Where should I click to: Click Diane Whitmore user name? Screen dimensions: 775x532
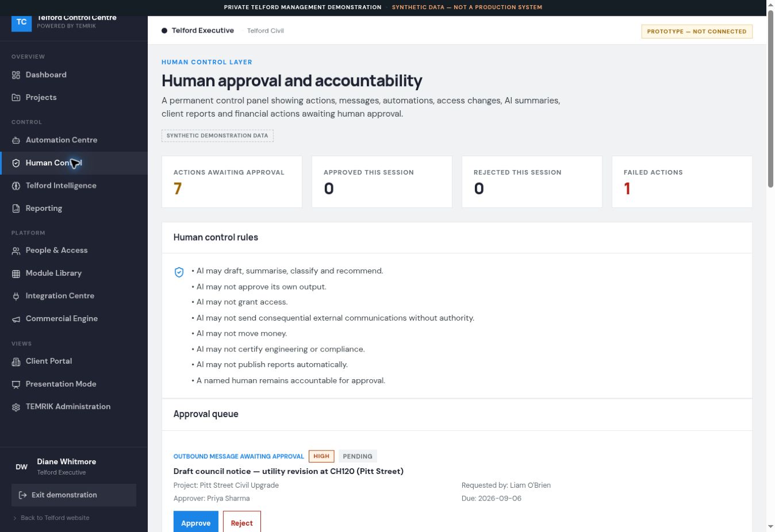click(67, 462)
